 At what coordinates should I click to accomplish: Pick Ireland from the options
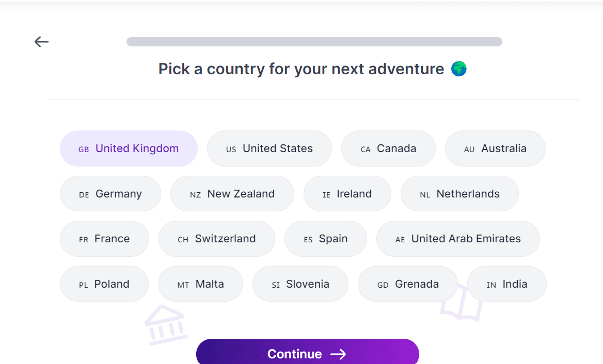coord(347,194)
